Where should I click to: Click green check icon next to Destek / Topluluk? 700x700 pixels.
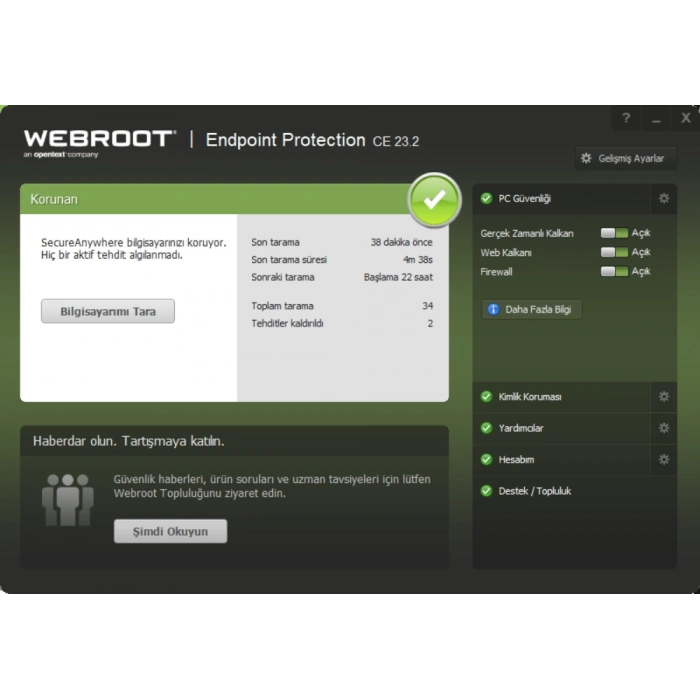pos(486,491)
